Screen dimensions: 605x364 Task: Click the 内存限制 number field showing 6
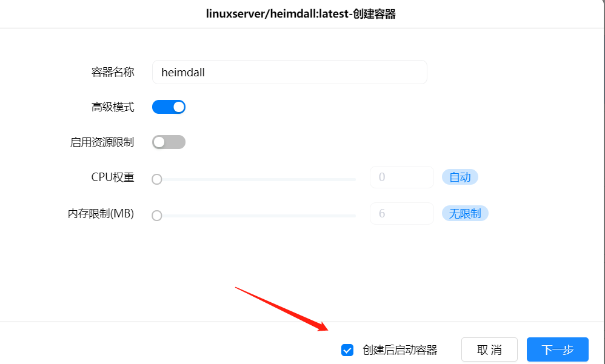click(x=402, y=213)
